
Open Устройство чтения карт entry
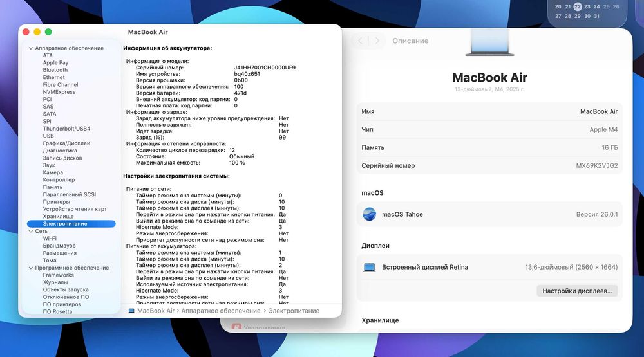click(75, 209)
